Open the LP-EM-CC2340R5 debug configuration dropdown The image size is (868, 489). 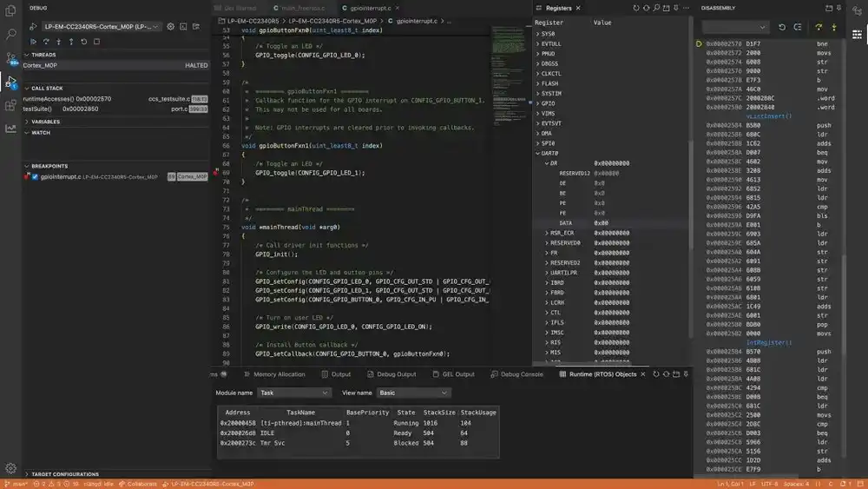(102, 27)
